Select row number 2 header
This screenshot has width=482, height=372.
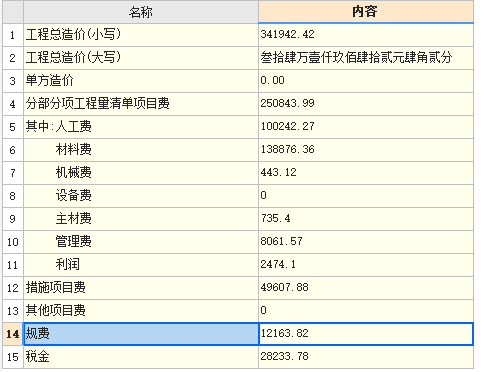coord(13,58)
